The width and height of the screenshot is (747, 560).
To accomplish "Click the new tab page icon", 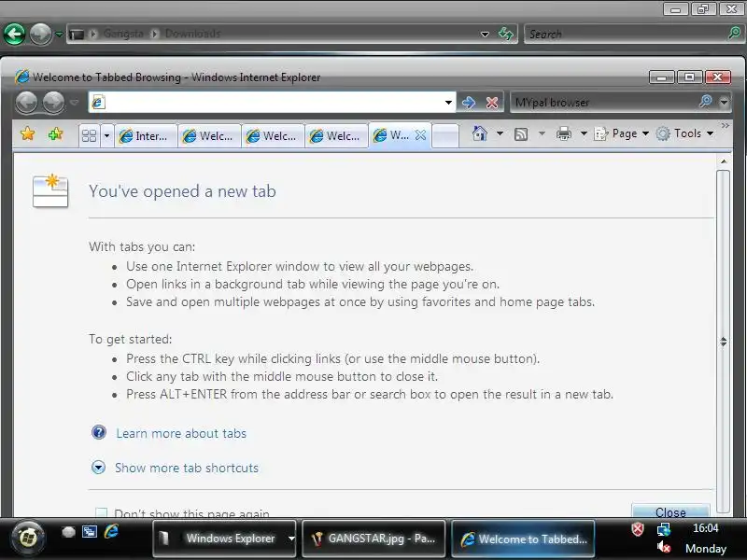I will pos(50,191).
